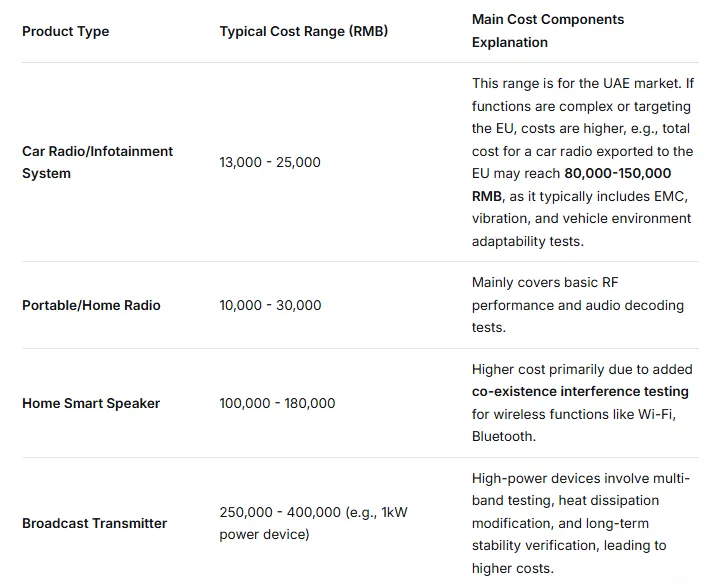Click the "1kW power device)" text
The image size is (721, 583).
coord(265,535)
